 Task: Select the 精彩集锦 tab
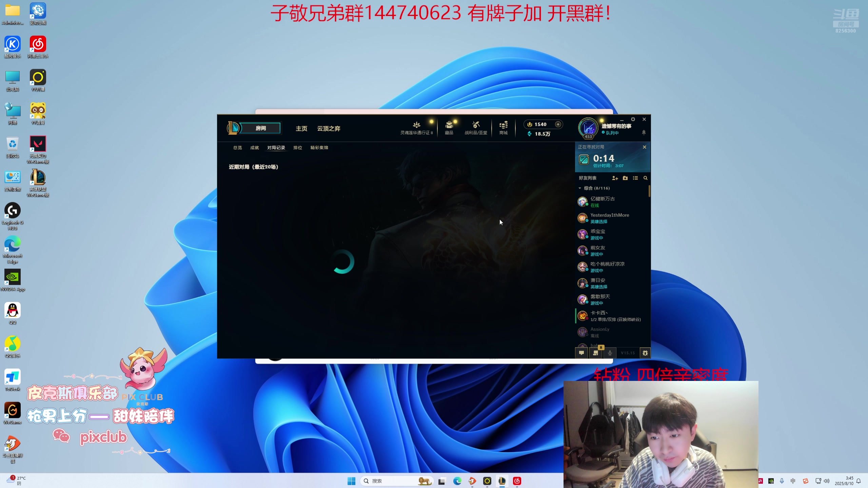click(x=319, y=148)
